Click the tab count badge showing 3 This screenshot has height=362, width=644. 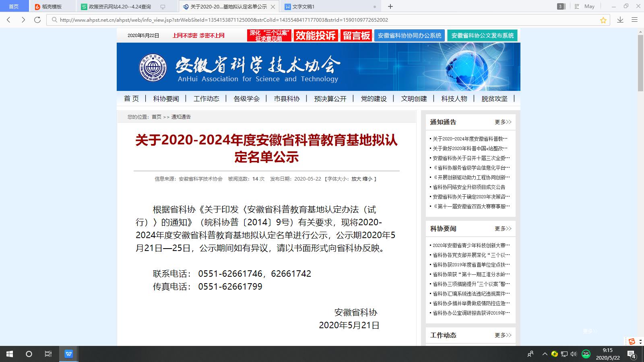pos(560,6)
